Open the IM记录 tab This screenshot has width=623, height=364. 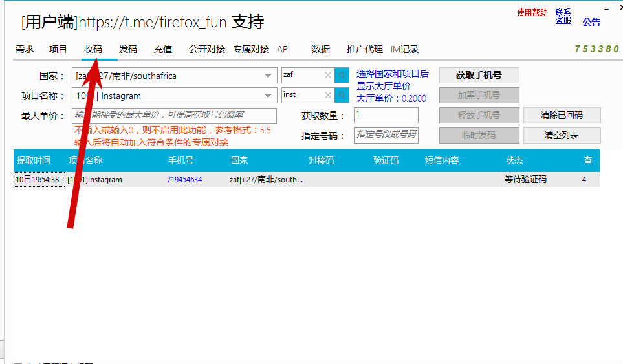404,49
